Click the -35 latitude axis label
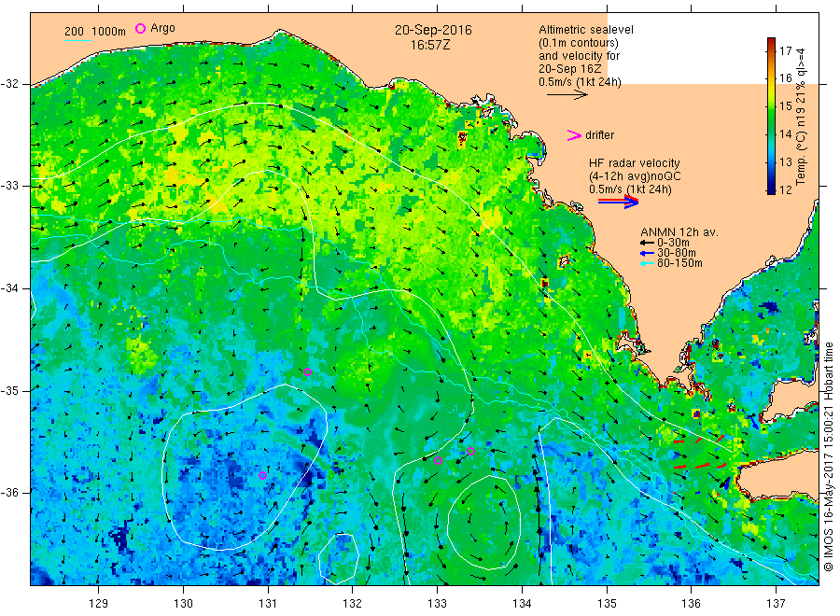This screenshot has height=616, width=840. 9,390
